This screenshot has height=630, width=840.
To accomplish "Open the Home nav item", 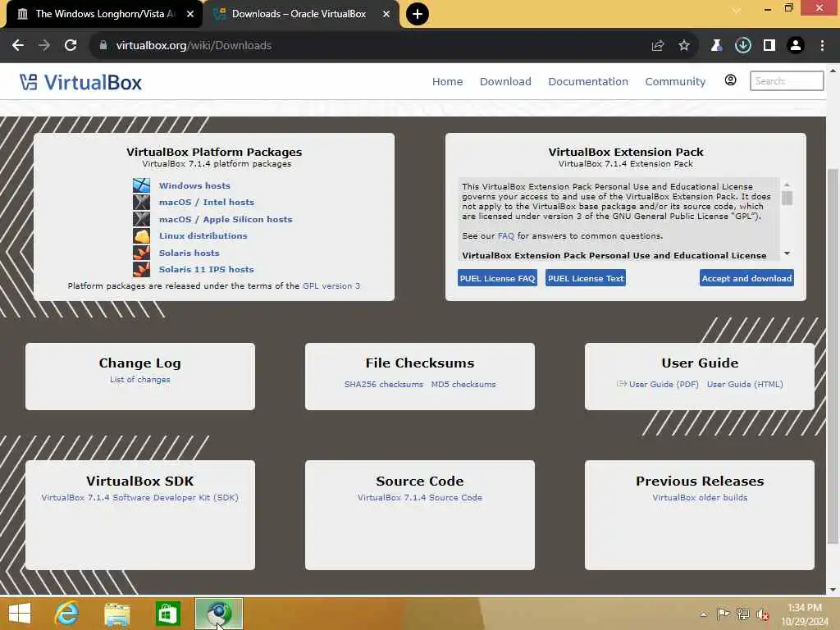I will click(x=447, y=81).
